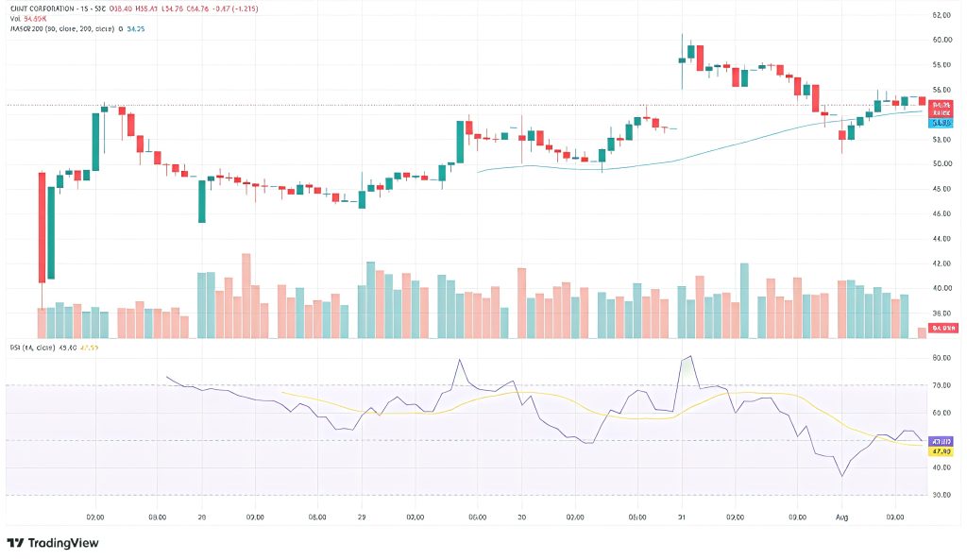Click the red volume value label on axis

click(943, 328)
